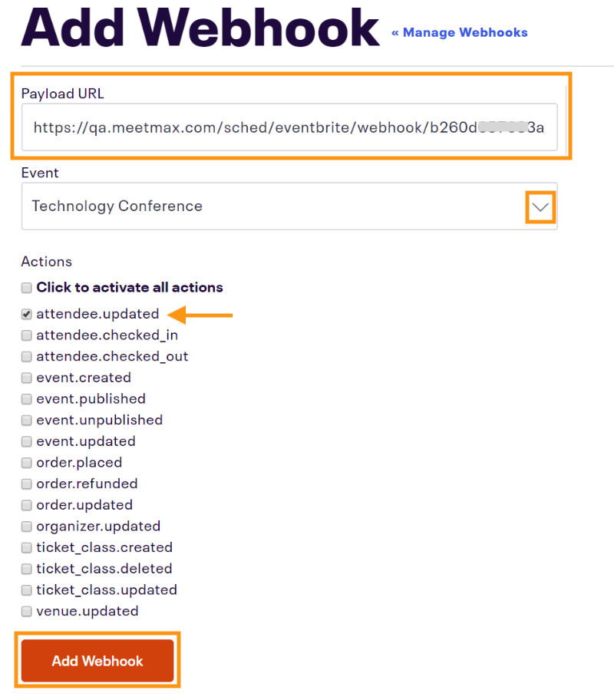This screenshot has width=614, height=700.
Task: Go to Manage Webhooks link
Action: pyautogui.click(x=459, y=32)
